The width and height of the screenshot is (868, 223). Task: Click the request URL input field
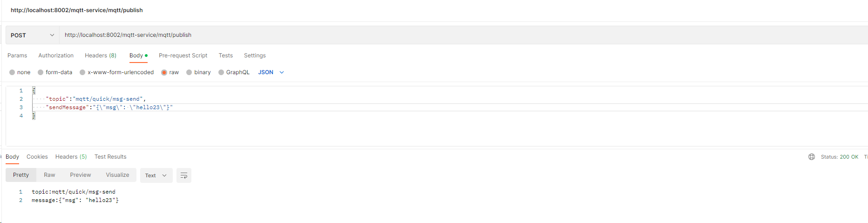coord(463,35)
